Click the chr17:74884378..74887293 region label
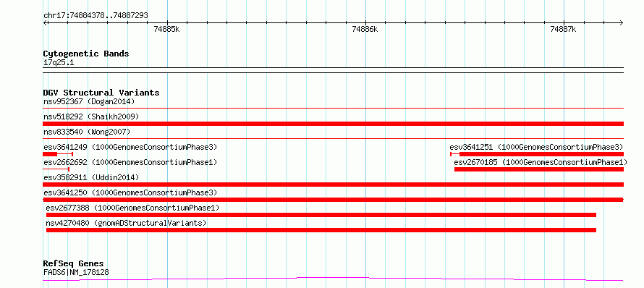The height and width of the screenshot is (288, 644). point(96,16)
